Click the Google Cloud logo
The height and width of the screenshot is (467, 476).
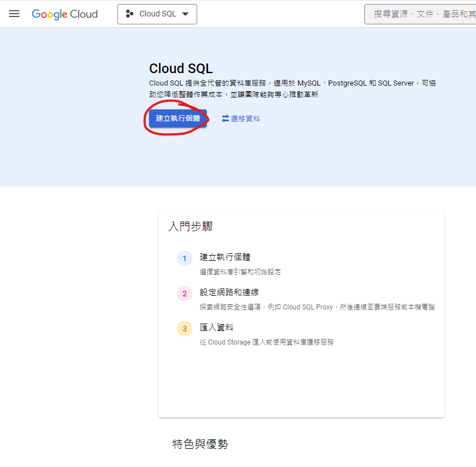click(x=65, y=14)
